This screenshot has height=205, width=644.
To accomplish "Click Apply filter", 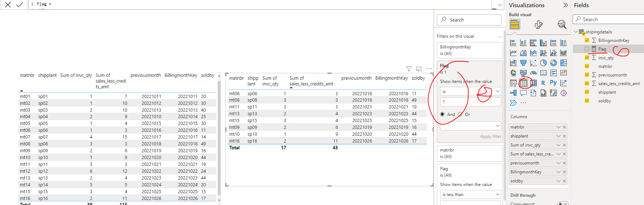I will click(491, 136).
